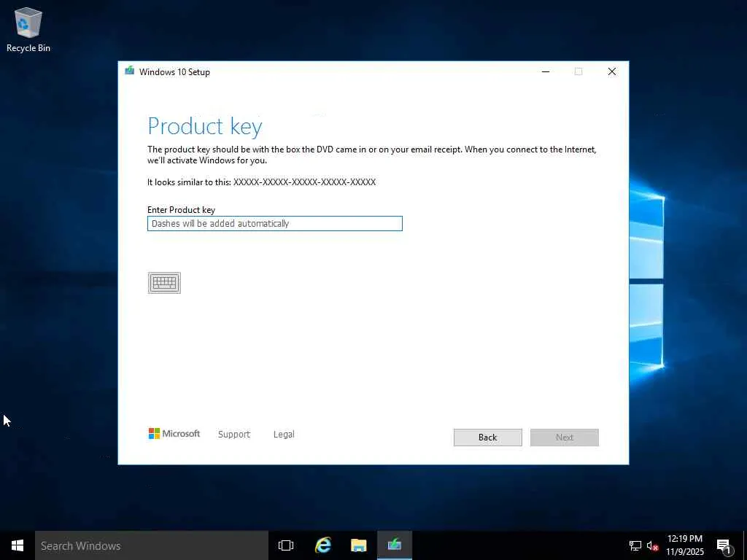Open Task View from the taskbar

pyautogui.click(x=286, y=545)
